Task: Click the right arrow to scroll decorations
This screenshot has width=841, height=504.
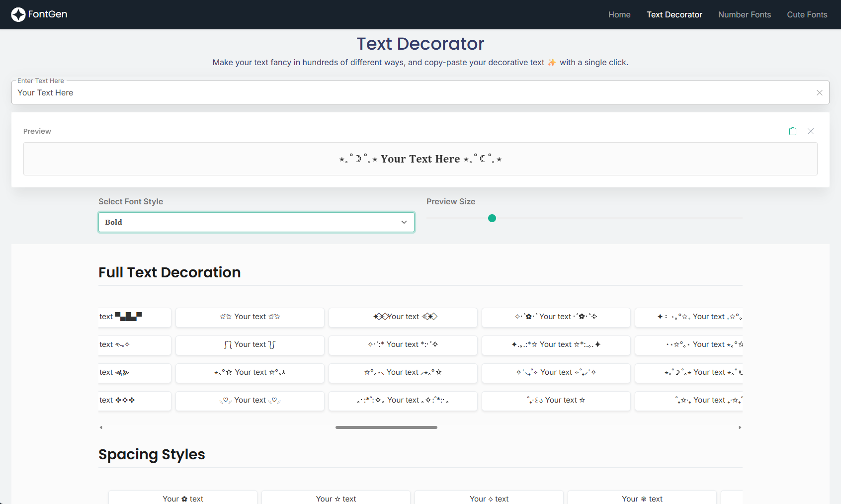Action: 740,427
